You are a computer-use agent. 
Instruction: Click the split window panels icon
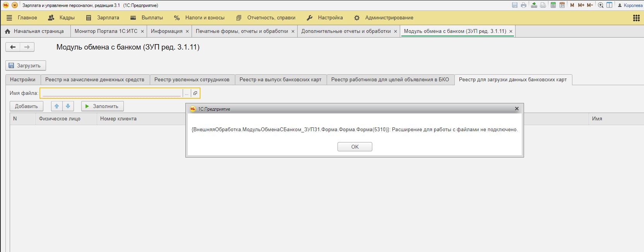(x=609, y=5)
